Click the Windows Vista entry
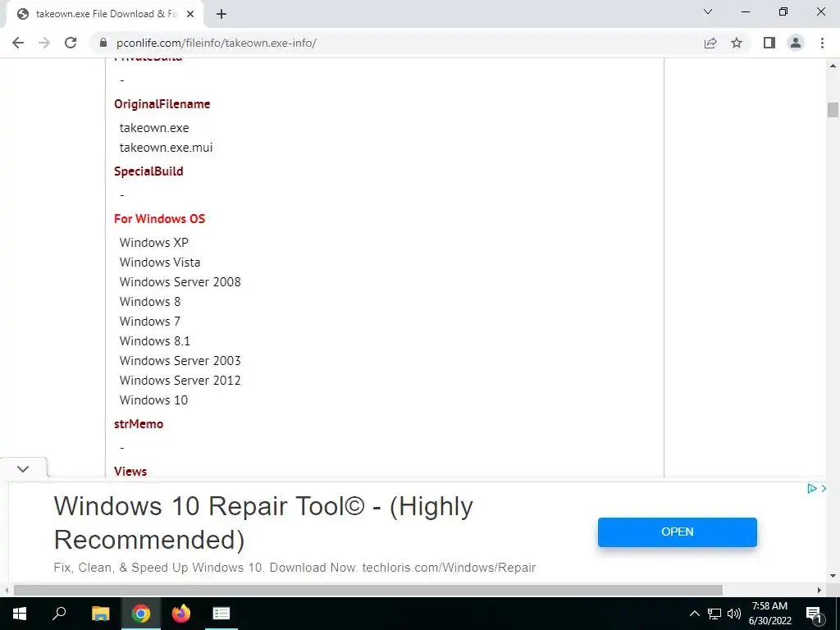Screen dimensions: 840x630 160,262
